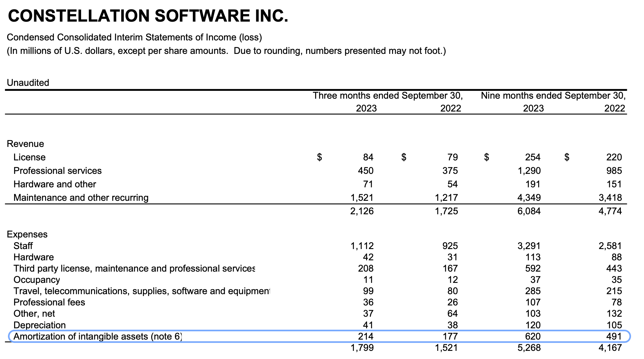Select the 'Other, net' row label
The height and width of the screenshot is (359, 644).
point(34,314)
